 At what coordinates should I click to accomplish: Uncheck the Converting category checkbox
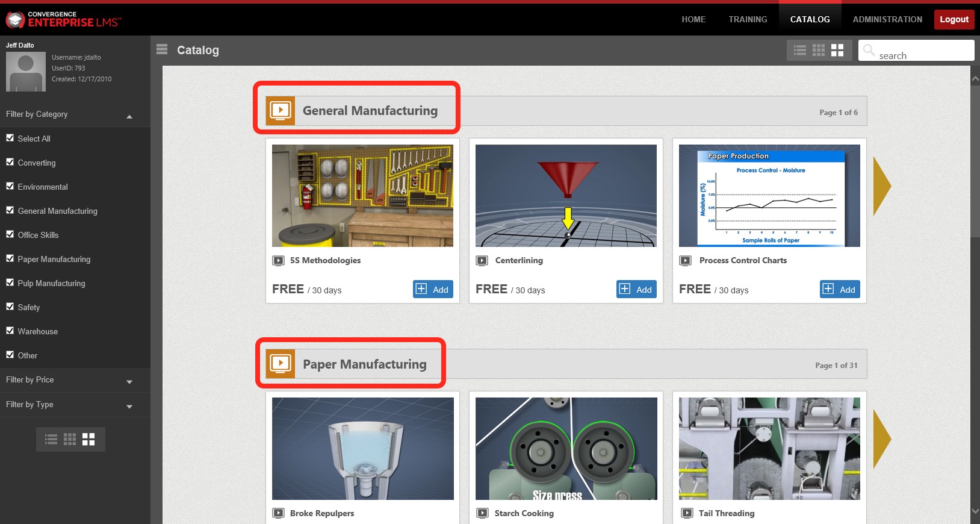tap(10, 162)
